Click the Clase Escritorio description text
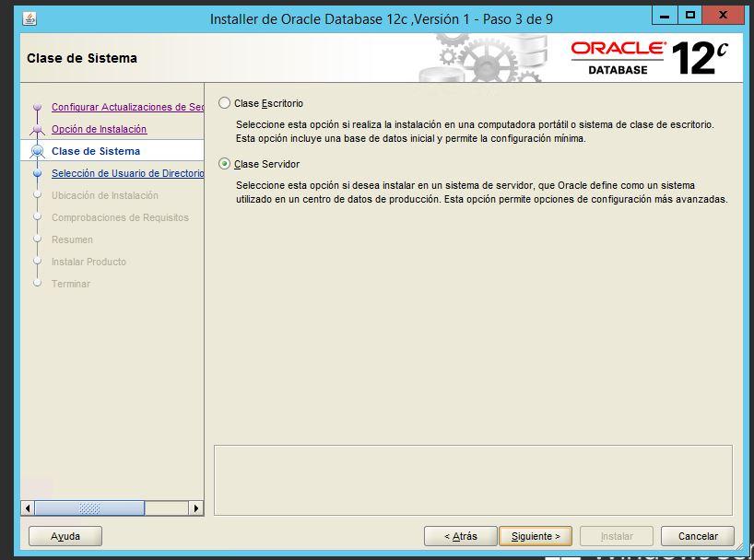754x560 pixels. (475, 131)
